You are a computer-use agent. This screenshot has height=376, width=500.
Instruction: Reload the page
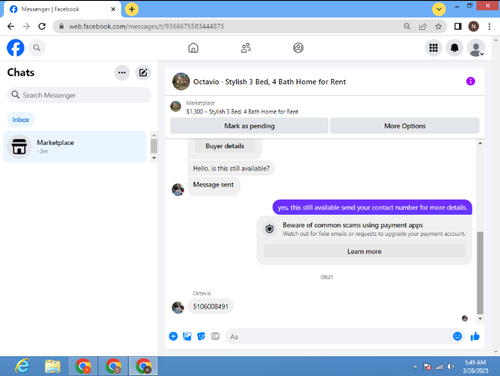pos(42,26)
